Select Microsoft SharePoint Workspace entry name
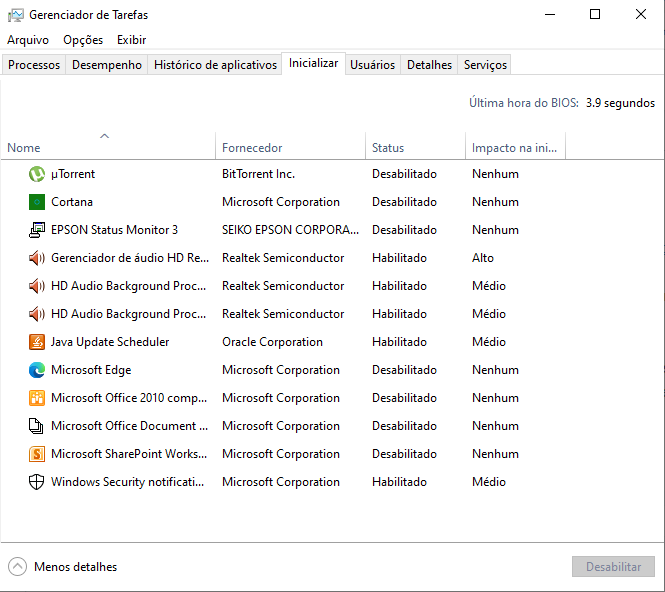 pos(129,454)
